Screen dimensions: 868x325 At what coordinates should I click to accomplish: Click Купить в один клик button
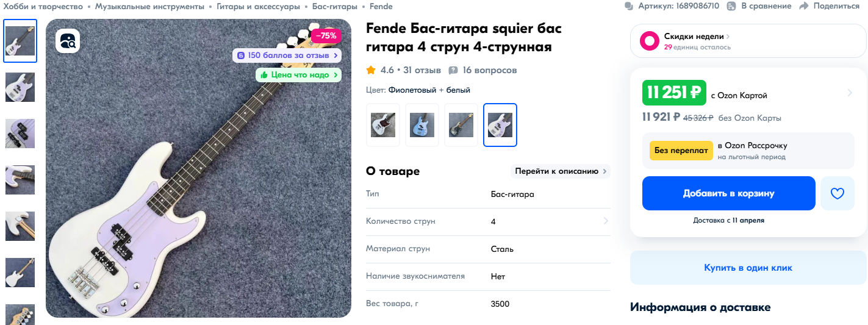748,268
